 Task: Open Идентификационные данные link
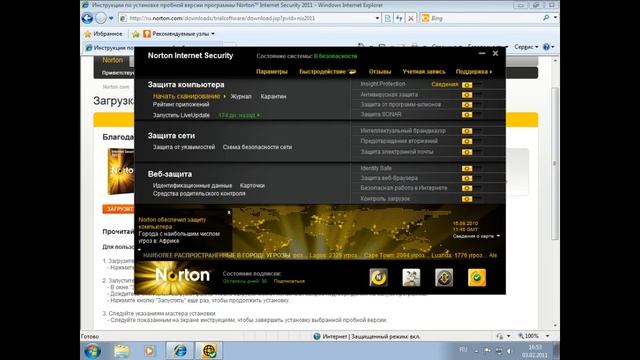coord(192,186)
